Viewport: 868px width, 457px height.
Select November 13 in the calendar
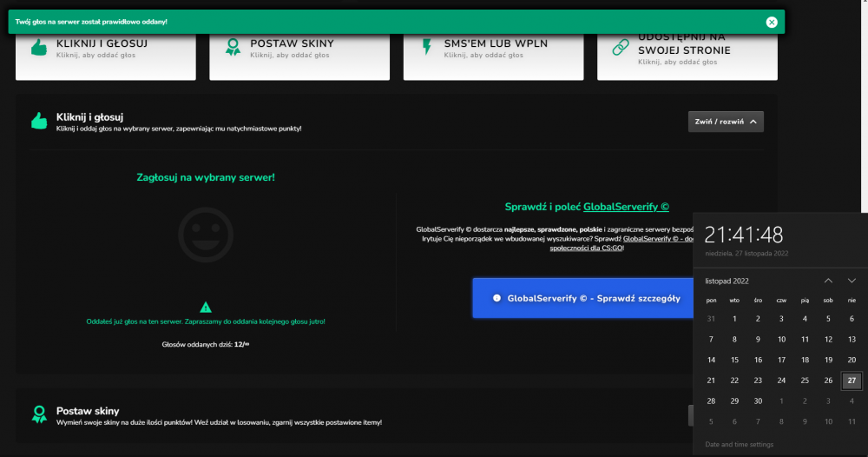pyautogui.click(x=852, y=339)
